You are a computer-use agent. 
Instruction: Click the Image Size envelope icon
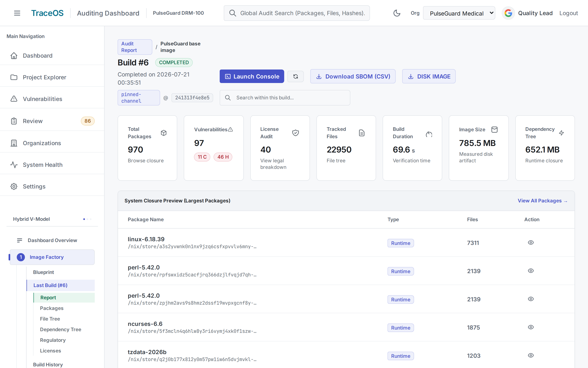tap(494, 129)
